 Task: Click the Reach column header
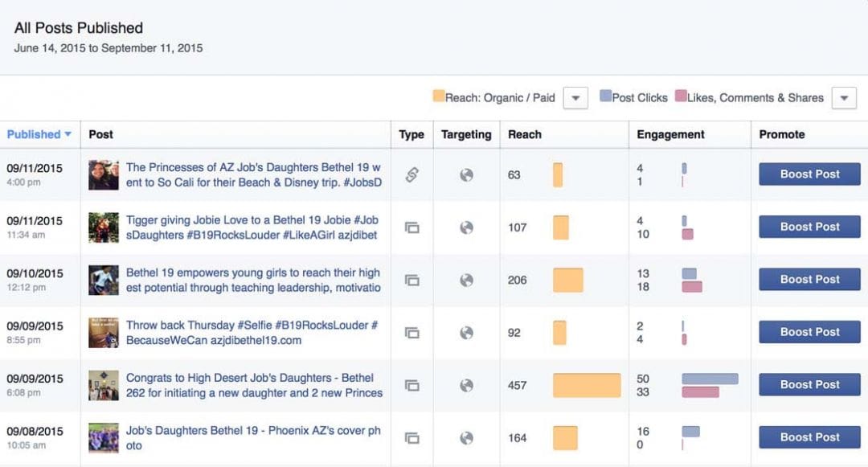point(525,134)
